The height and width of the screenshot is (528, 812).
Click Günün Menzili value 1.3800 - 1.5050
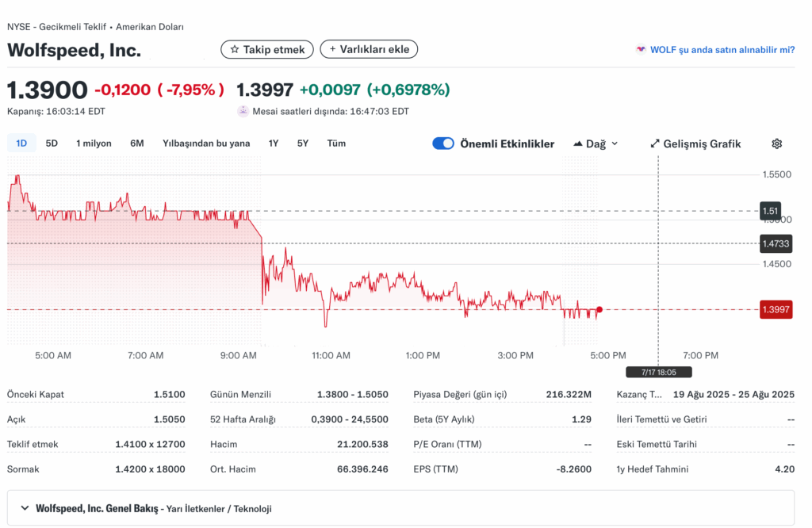pyautogui.click(x=353, y=395)
